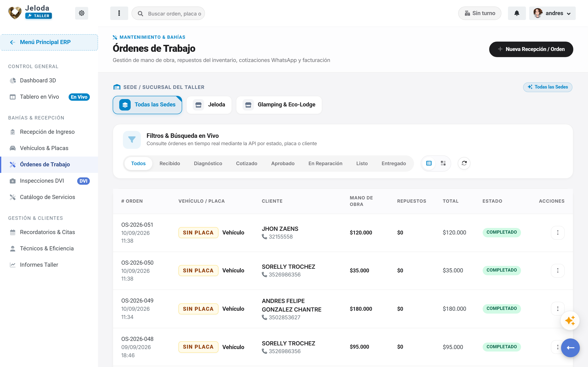Select the Jeloda branch

(209, 105)
